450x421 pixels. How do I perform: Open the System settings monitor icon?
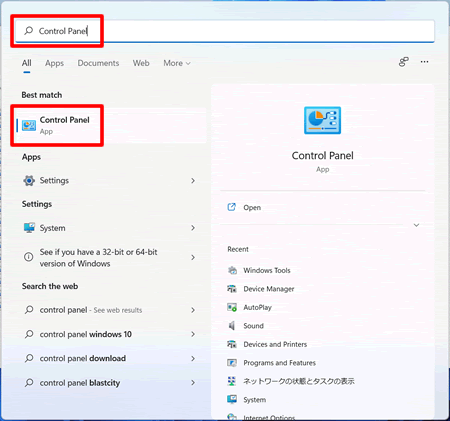[29, 228]
